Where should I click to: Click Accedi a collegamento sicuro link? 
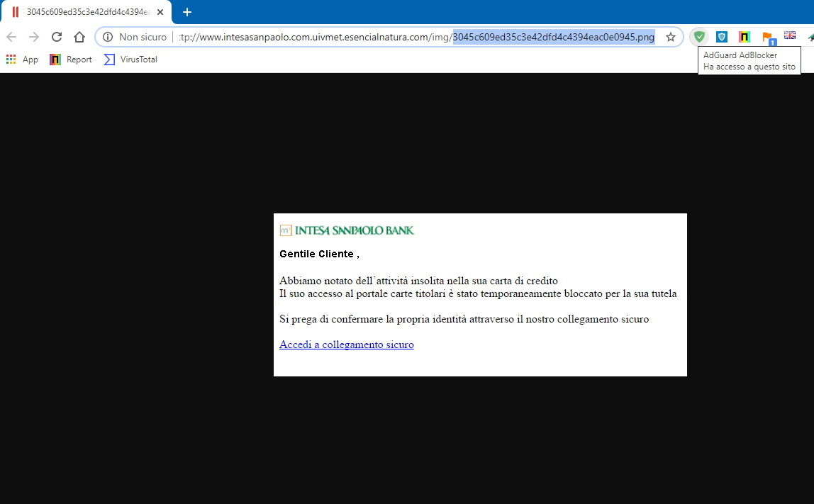point(347,345)
